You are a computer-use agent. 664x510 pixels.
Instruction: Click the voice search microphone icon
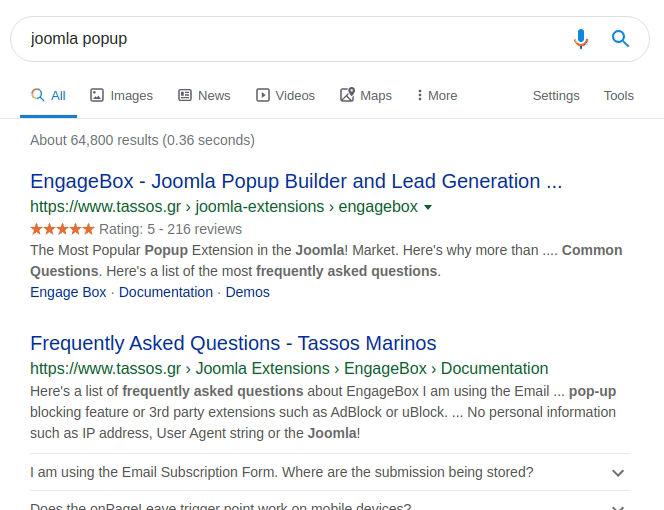pos(581,39)
